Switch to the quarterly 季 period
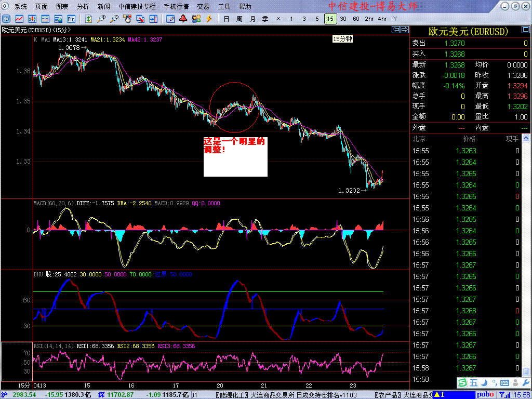532x399 pixels. click(265, 19)
